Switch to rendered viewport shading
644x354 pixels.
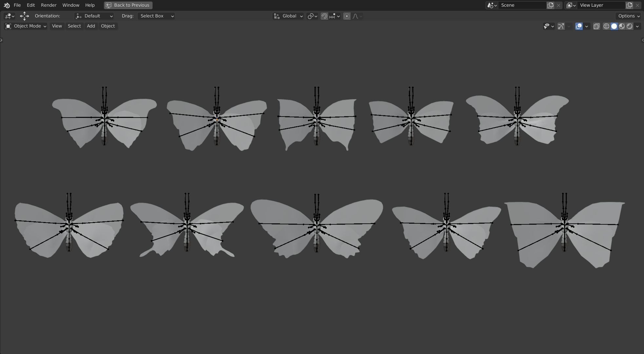630,26
